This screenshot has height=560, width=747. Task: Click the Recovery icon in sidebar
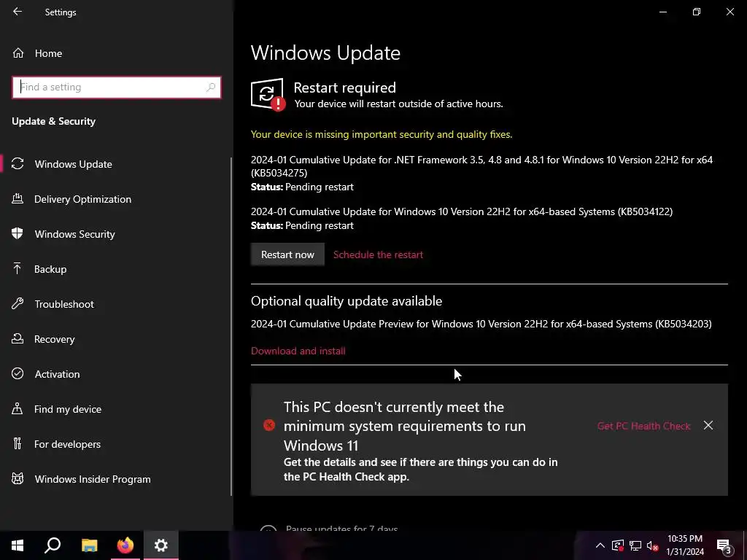tap(18, 338)
